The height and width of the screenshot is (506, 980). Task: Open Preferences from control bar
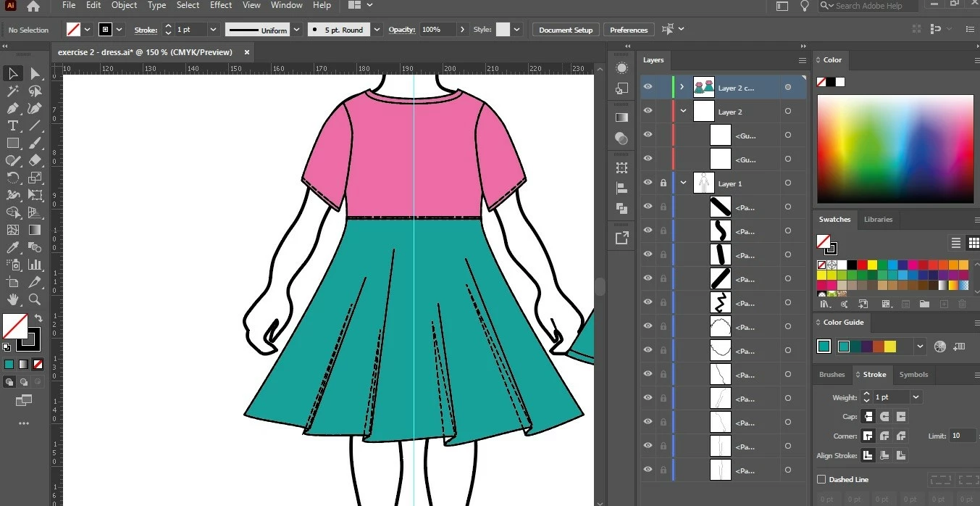[x=628, y=30]
